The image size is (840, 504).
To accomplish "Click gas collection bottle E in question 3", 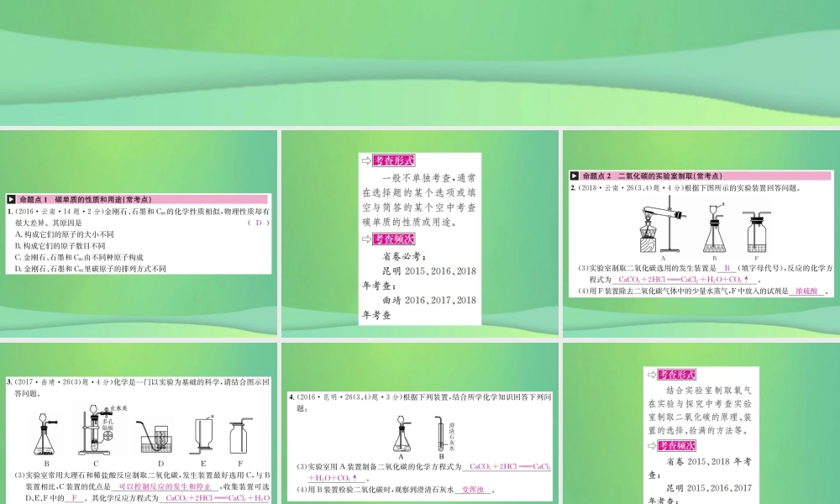I will (202, 435).
